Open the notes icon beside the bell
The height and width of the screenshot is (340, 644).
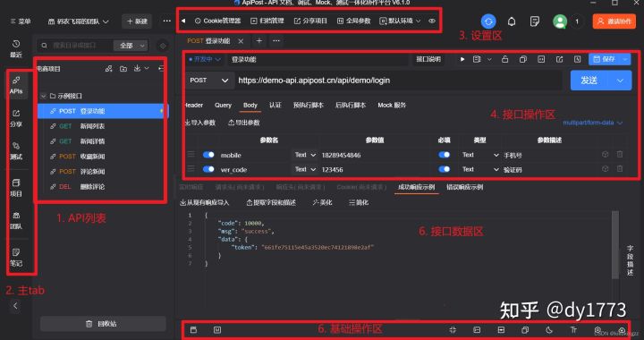point(534,21)
